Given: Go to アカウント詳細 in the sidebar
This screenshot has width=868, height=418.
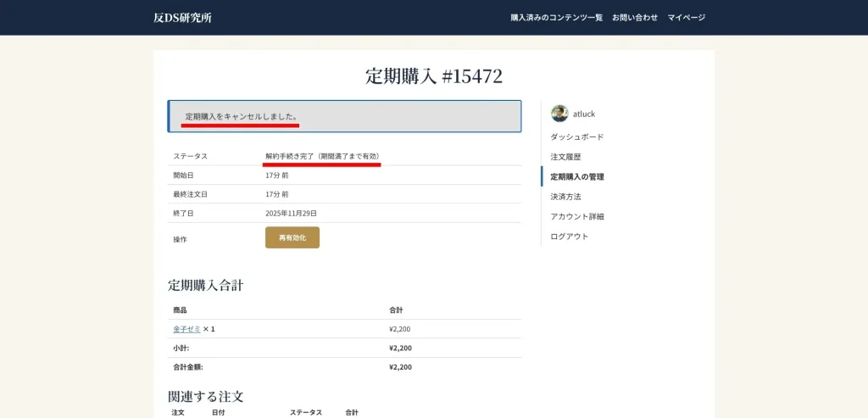Looking at the screenshot, I should [576, 216].
